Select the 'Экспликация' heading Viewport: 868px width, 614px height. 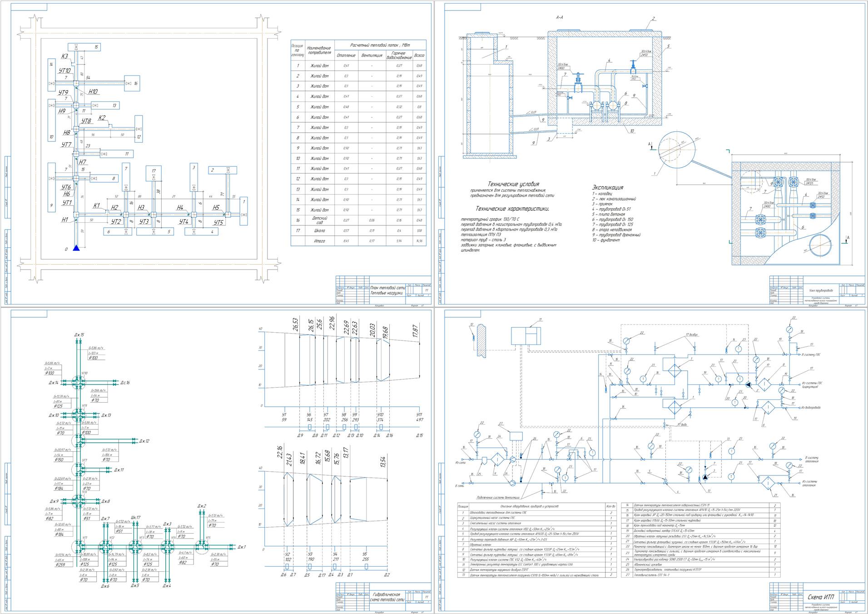[607, 187]
